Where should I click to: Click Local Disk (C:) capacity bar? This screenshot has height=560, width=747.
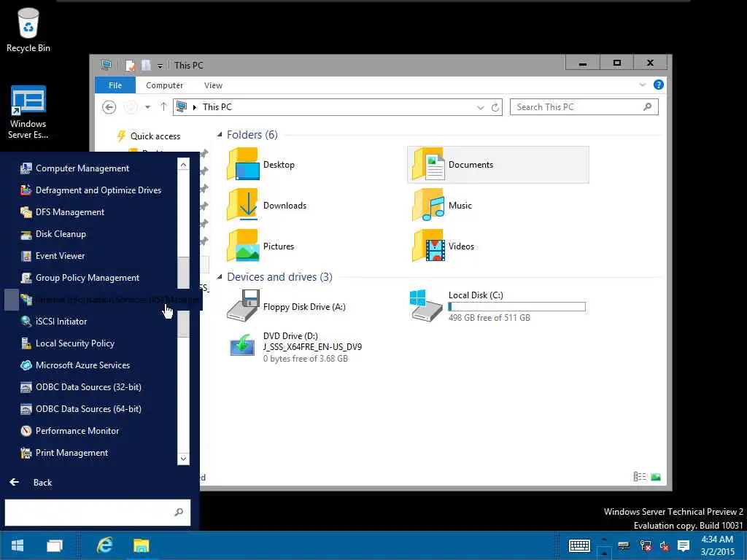pyautogui.click(x=517, y=307)
